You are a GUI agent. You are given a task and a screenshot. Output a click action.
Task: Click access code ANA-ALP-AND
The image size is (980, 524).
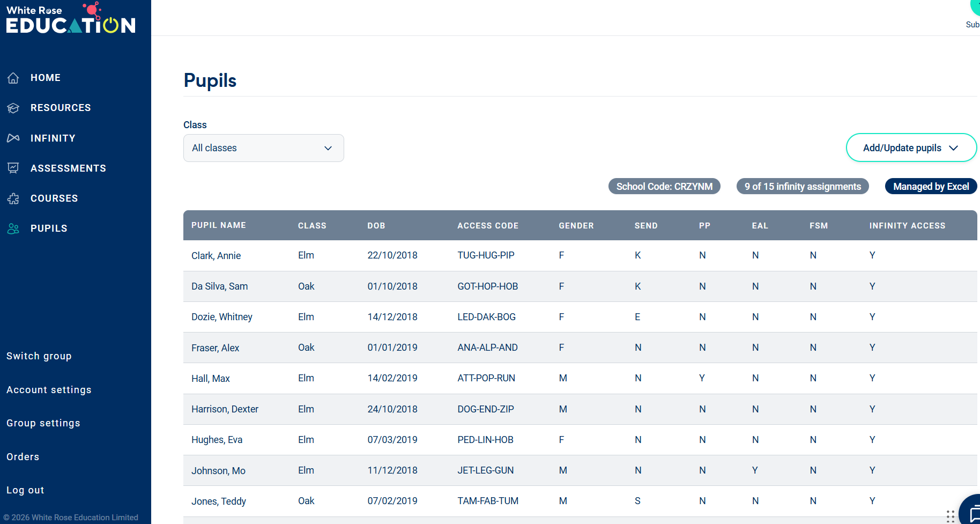pyautogui.click(x=488, y=348)
